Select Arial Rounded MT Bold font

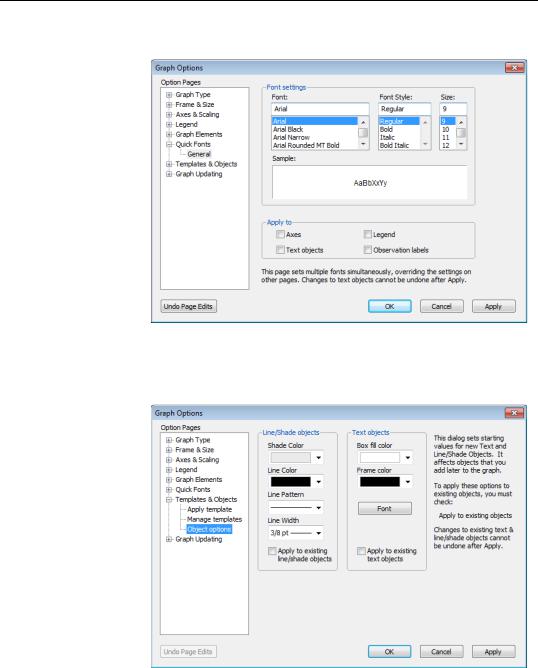(306, 145)
